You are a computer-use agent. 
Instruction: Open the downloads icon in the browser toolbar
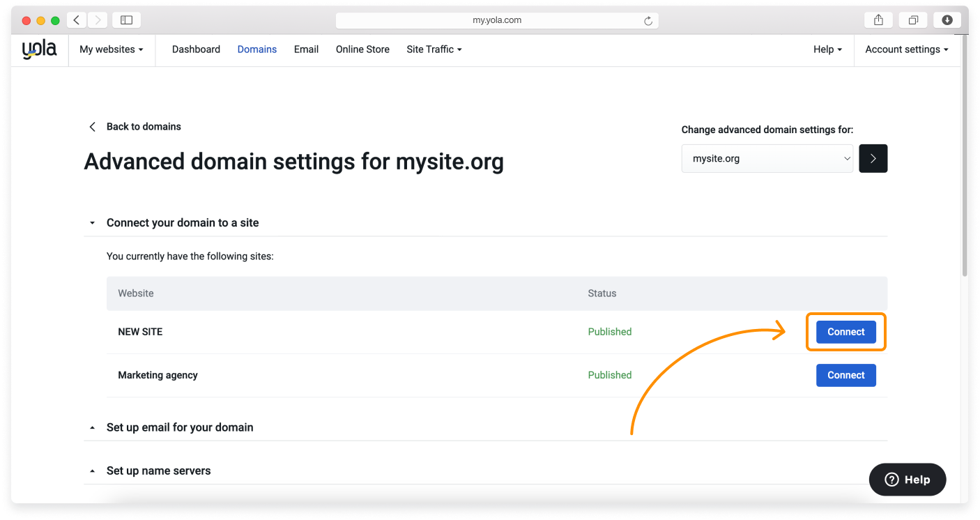tap(947, 20)
